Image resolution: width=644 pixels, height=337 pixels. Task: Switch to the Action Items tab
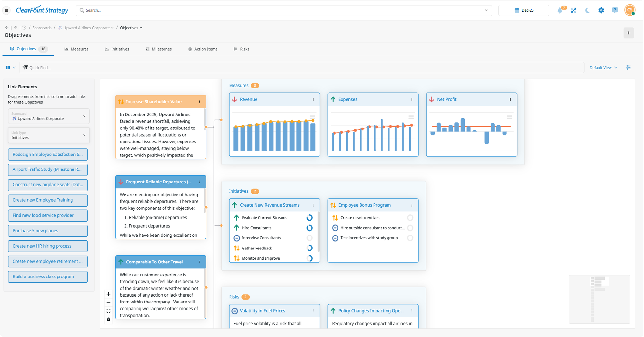point(203,49)
